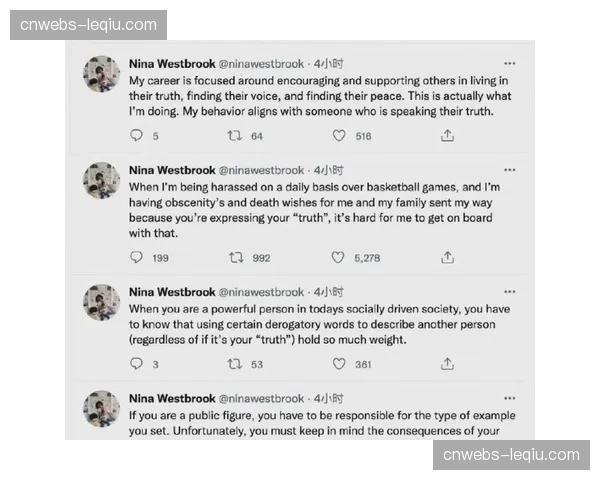This screenshot has width=600, height=480.
Task: Reply to the 'powerful person' tweet
Action: click(136, 364)
